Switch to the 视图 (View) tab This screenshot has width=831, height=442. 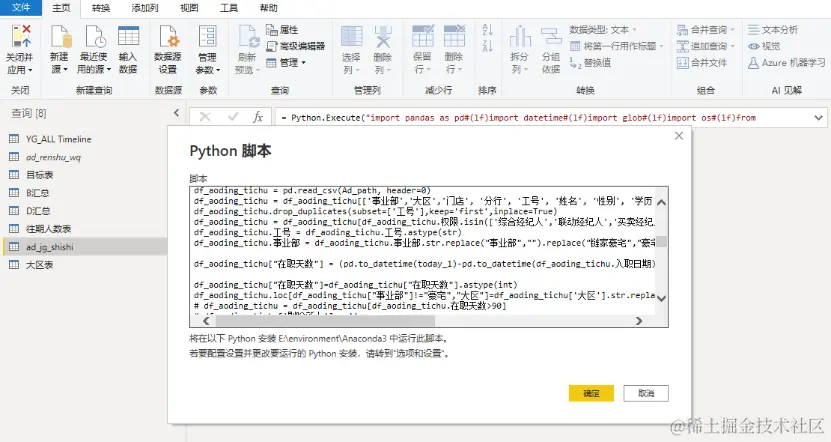(x=189, y=8)
